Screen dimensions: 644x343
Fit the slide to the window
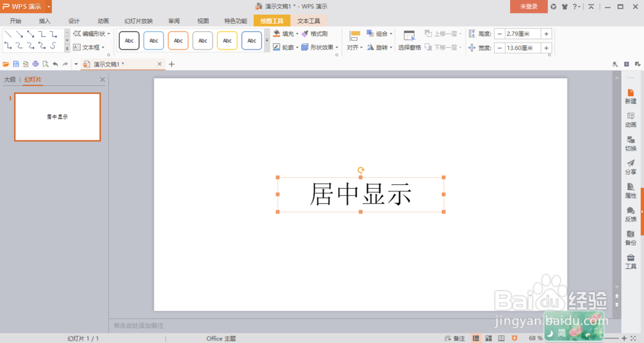(x=633, y=338)
